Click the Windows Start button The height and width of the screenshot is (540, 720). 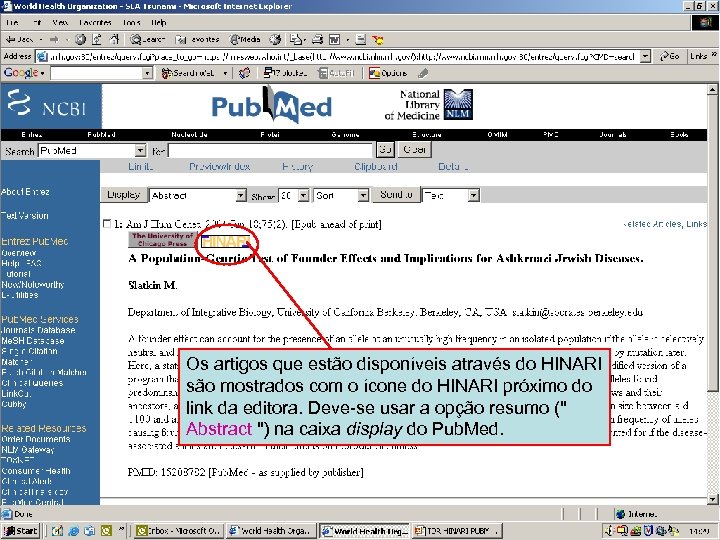[21, 531]
